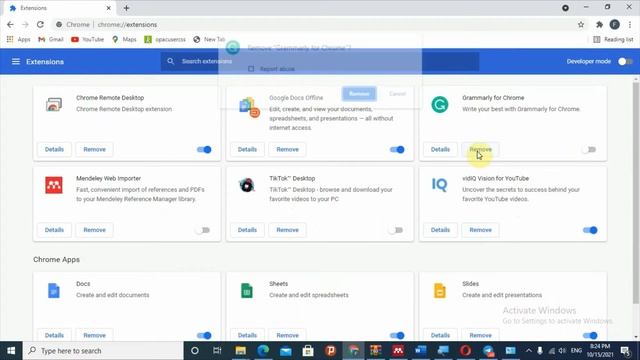Click Remove on Grammarly for Chrome card

[480, 149]
